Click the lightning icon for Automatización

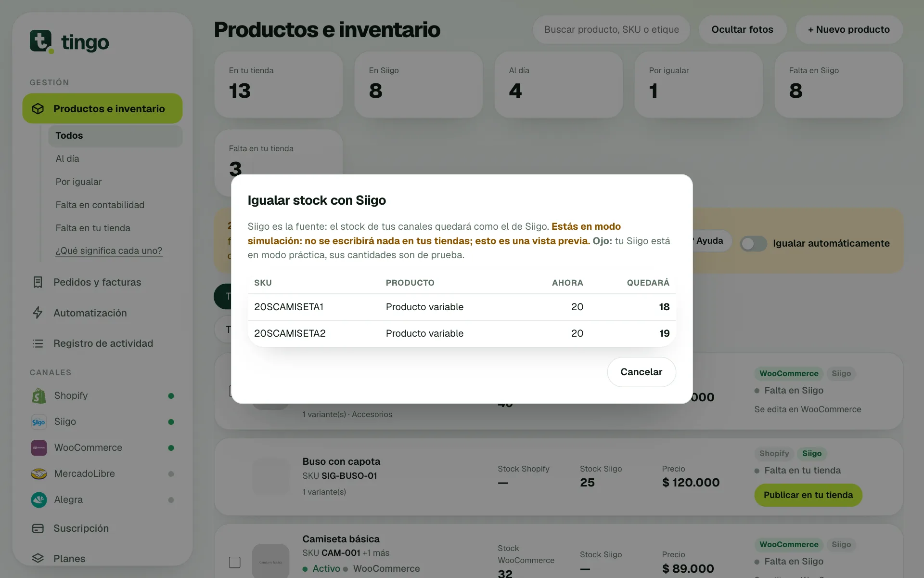pos(38,313)
